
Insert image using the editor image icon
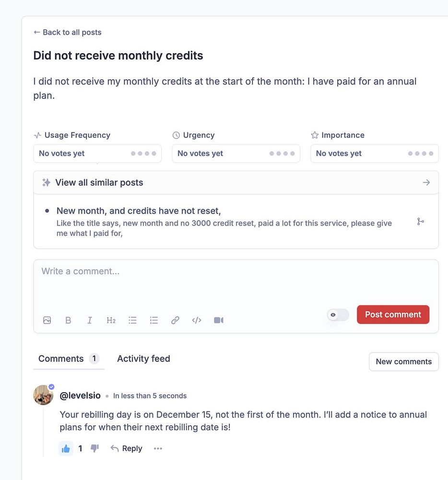[x=47, y=320]
